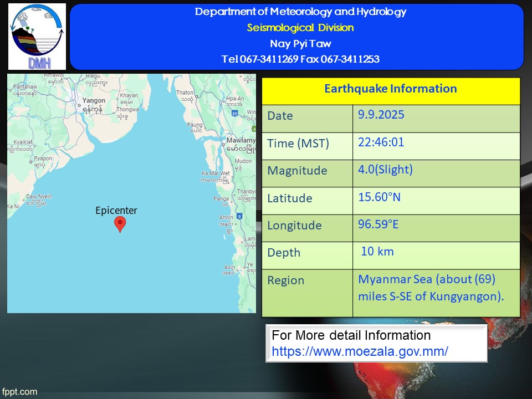
Task: Click the DMH logo image
Action: pos(37,37)
